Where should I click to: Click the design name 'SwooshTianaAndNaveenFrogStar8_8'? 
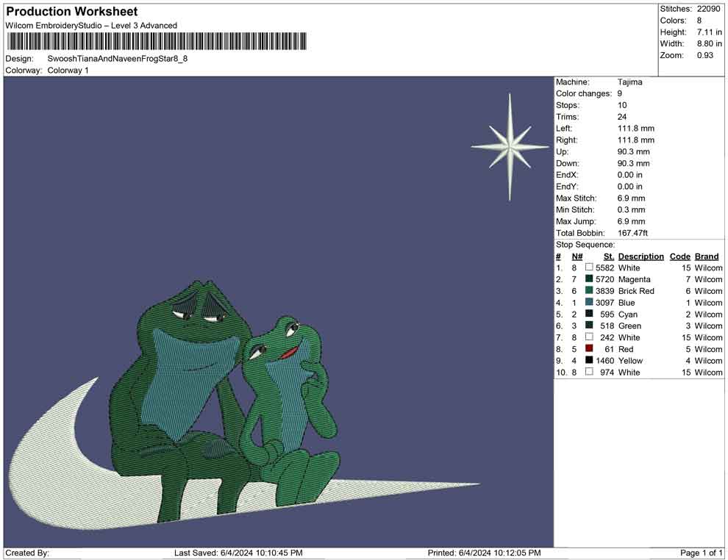(118, 59)
